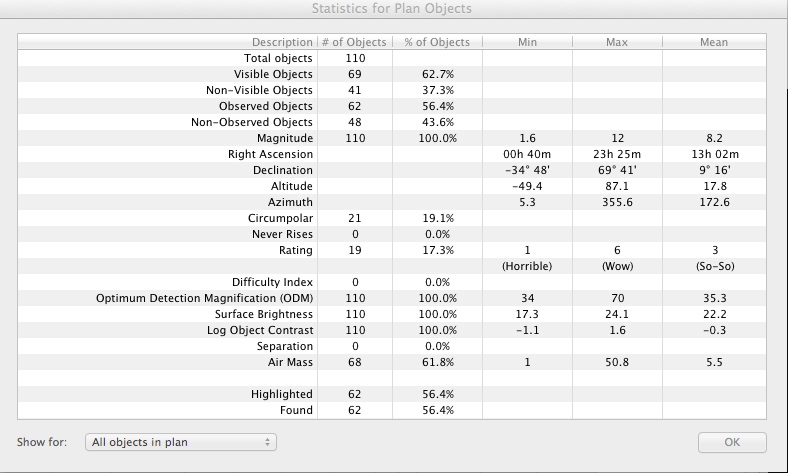Select the Surface Brightness row label
The width and height of the screenshot is (788, 473).
click(x=263, y=314)
